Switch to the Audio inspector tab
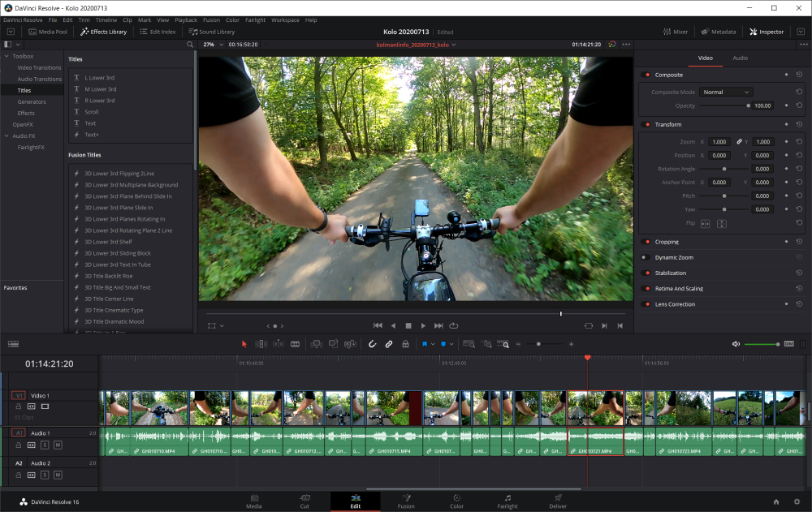The height and width of the screenshot is (512, 812). [x=740, y=58]
